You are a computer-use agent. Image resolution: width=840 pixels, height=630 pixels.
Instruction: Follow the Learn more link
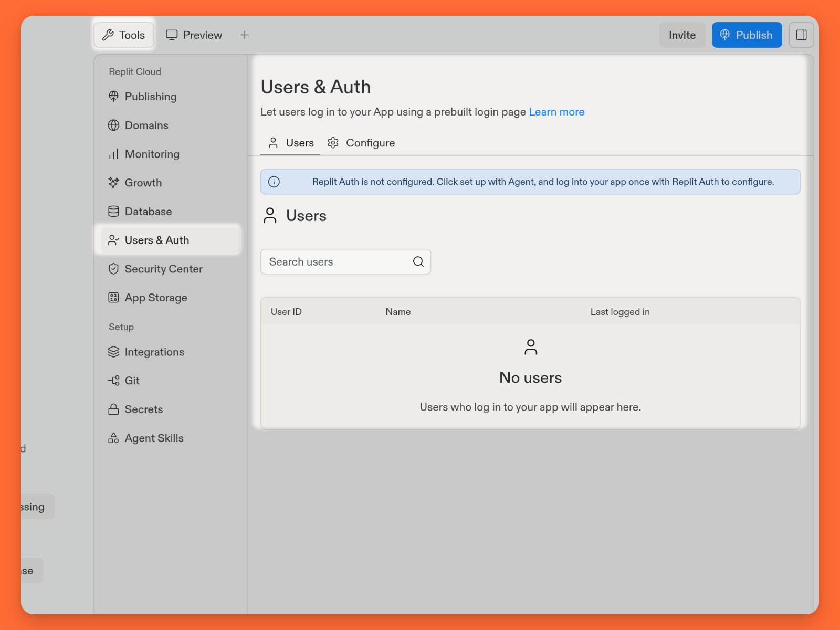[x=556, y=112]
